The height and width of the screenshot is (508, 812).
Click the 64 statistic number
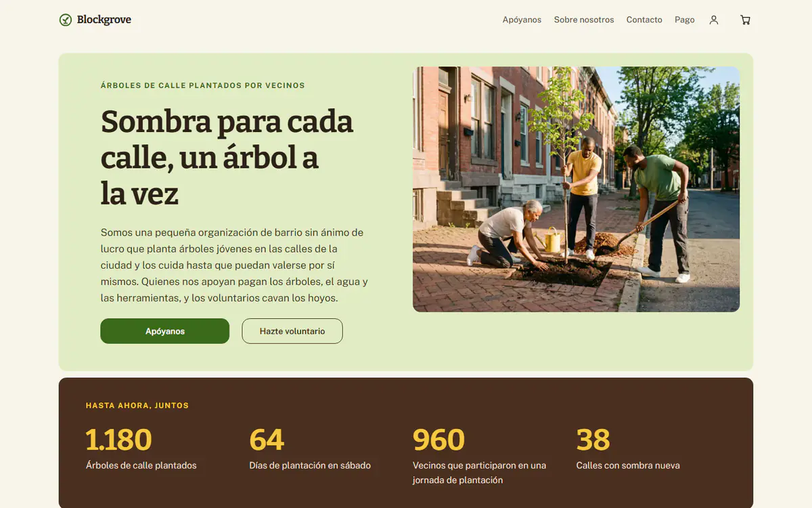click(267, 440)
